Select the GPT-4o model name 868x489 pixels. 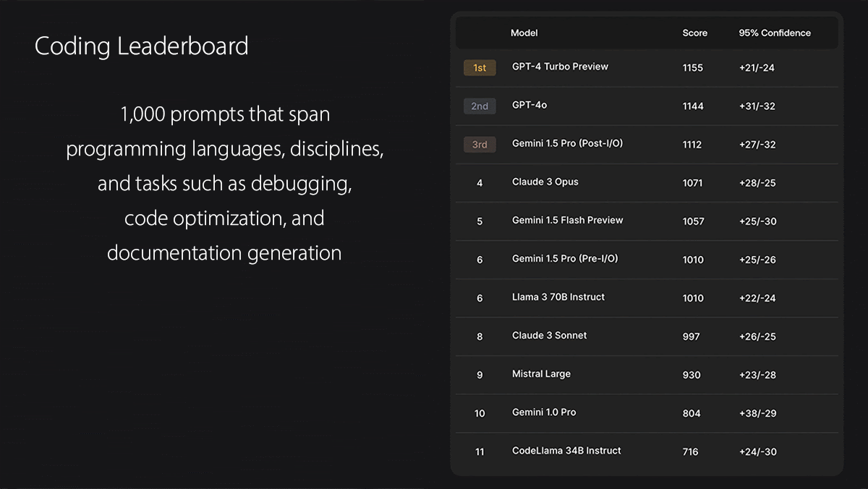click(529, 105)
